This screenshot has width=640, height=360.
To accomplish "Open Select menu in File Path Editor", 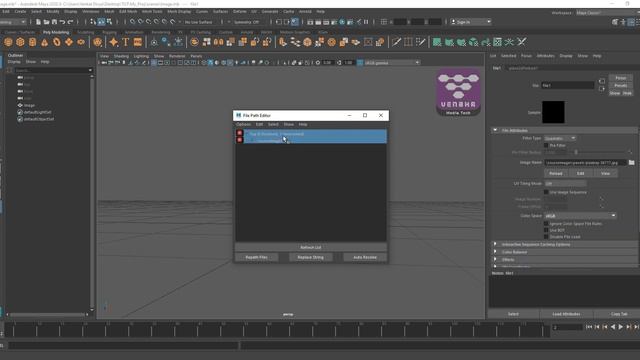I will (x=273, y=124).
